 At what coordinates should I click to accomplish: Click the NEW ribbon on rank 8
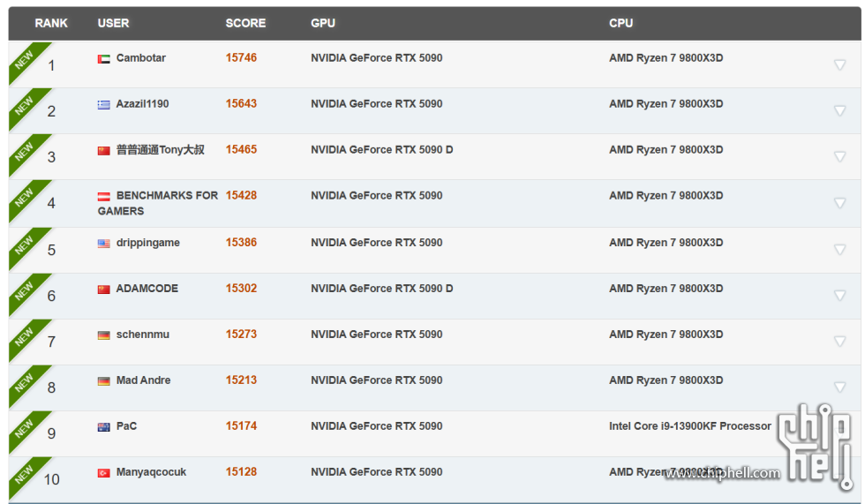click(26, 381)
